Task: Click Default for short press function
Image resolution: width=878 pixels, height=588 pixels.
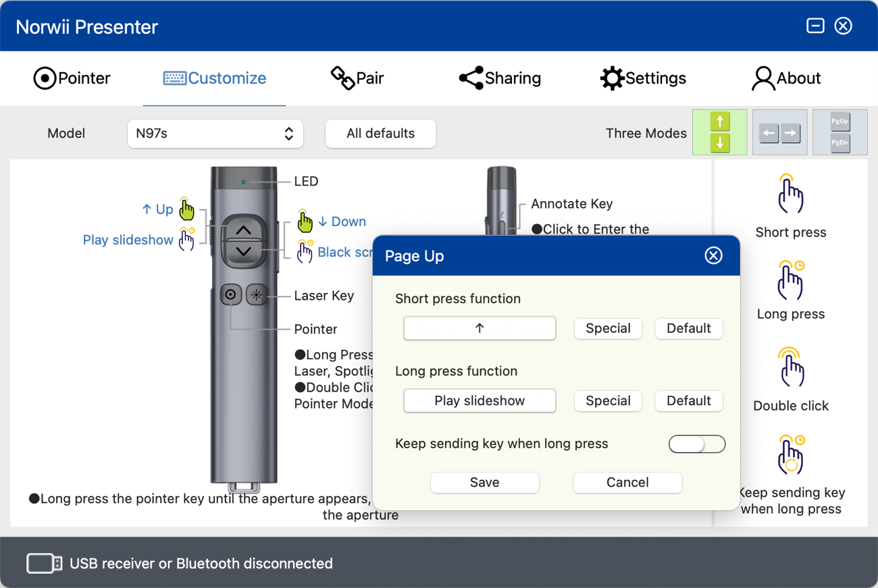Action: pyautogui.click(x=689, y=328)
